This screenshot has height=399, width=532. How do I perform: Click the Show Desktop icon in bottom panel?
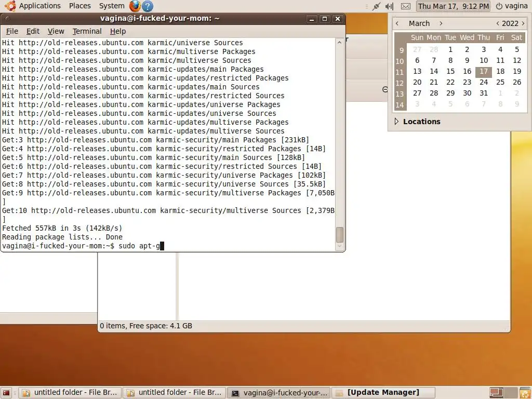6,393
